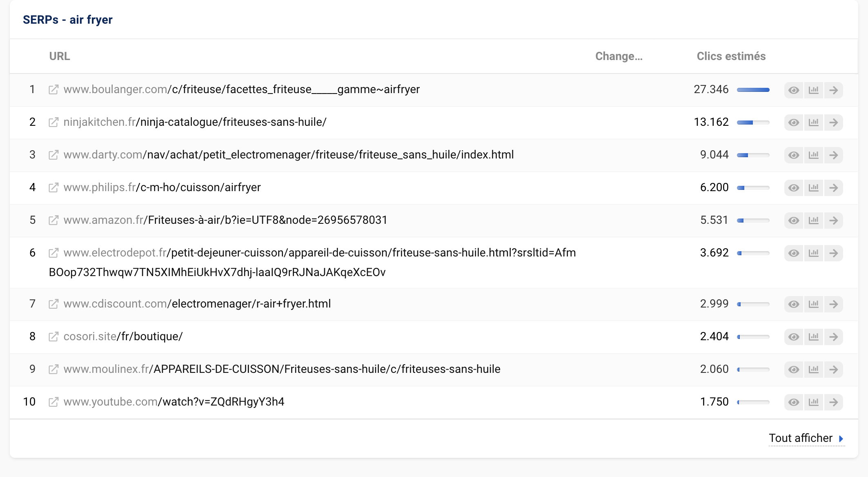868x477 pixels.
Task: Toggle eye preview for darty.com row
Action: tap(794, 155)
